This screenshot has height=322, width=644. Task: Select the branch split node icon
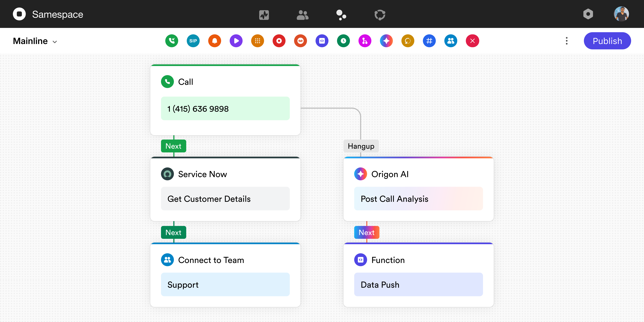pos(365,41)
